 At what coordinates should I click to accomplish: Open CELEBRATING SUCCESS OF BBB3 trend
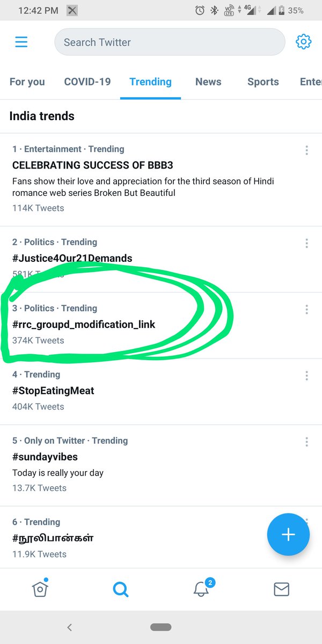(x=161, y=179)
